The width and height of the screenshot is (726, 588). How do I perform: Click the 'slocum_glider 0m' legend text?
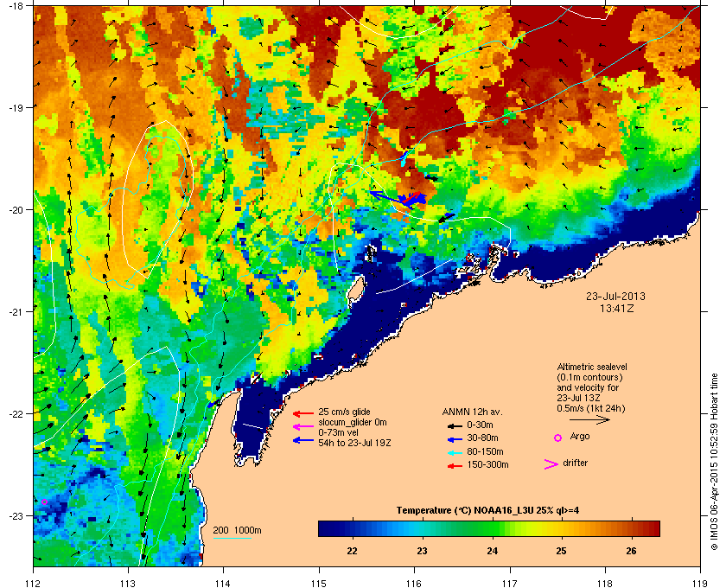(353, 422)
